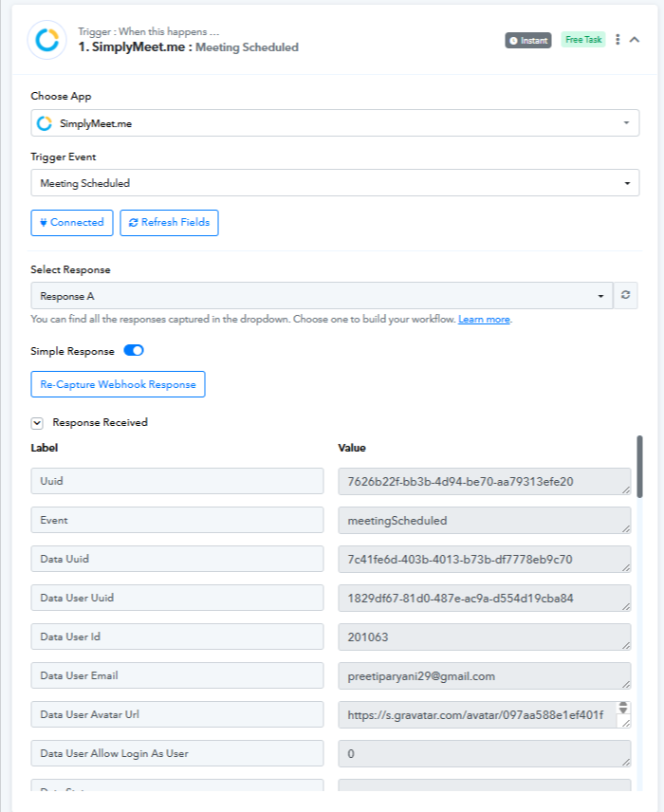The width and height of the screenshot is (664, 812).
Task: Click the response list vertical scrollbar
Action: (x=639, y=467)
